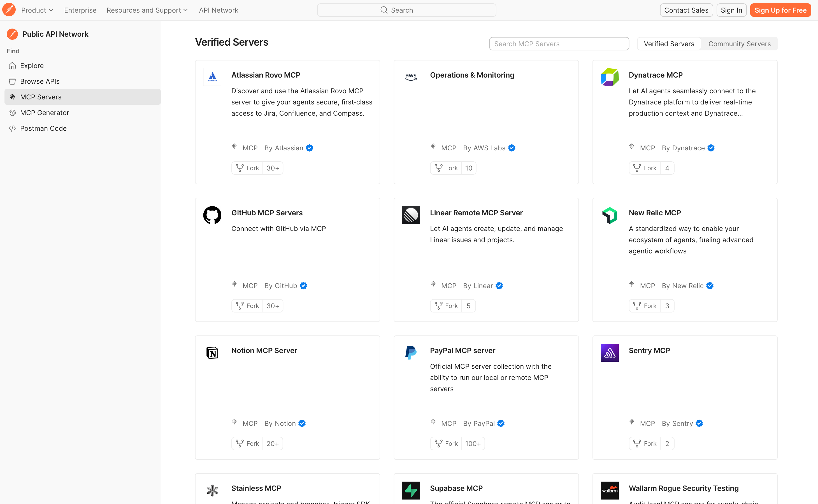The height and width of the screenshot is (504, 818).
Task: Click the top Search field
Action: point(406,10)
